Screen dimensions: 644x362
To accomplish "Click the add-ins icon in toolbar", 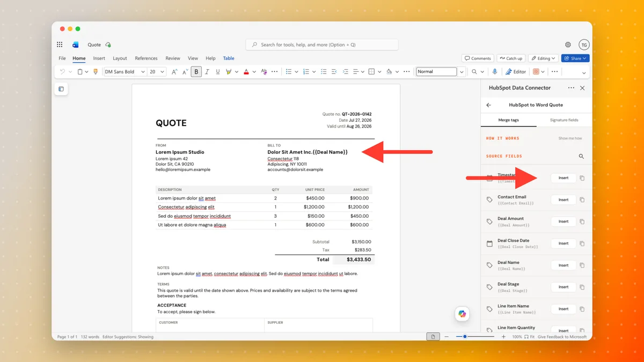I will 536,71.
